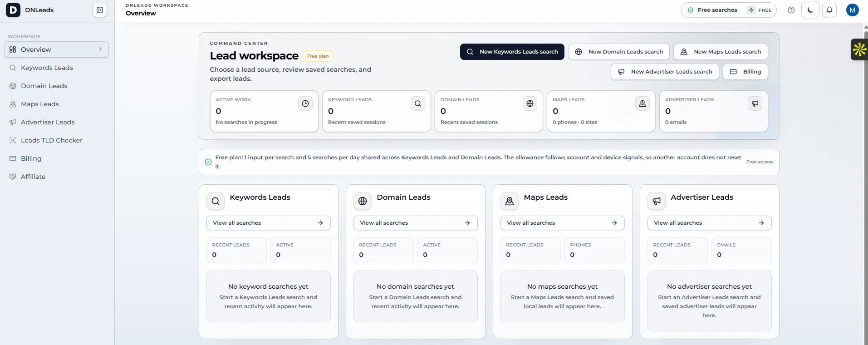Click 'No advertiser searches yet' message

click(x=710, y=286)
